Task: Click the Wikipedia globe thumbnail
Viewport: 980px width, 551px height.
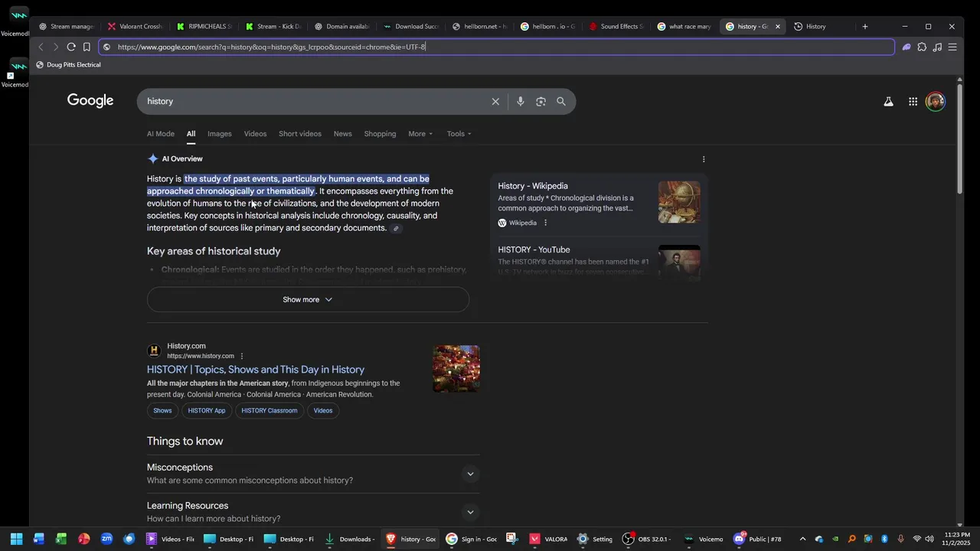Action: coord(679,202)
